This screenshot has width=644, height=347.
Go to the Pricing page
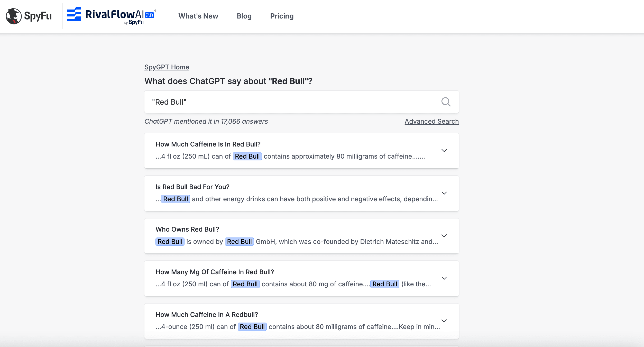(x=282, y=16)
